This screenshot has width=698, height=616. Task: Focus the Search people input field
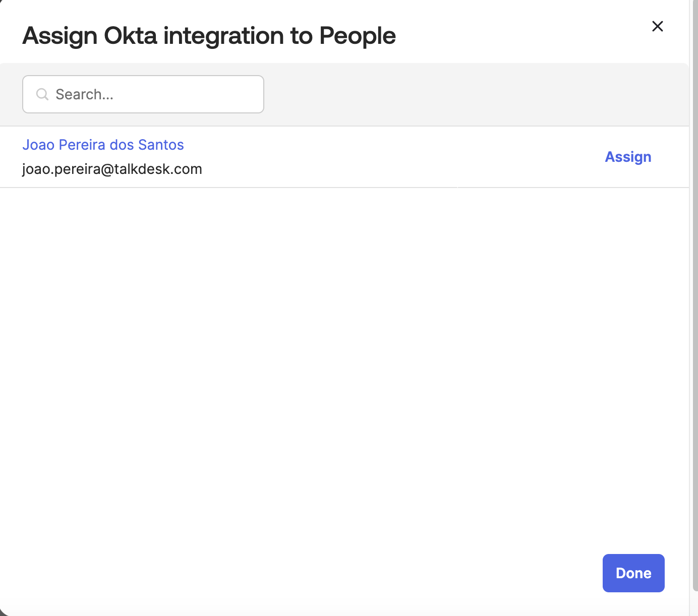click(143, 94)
